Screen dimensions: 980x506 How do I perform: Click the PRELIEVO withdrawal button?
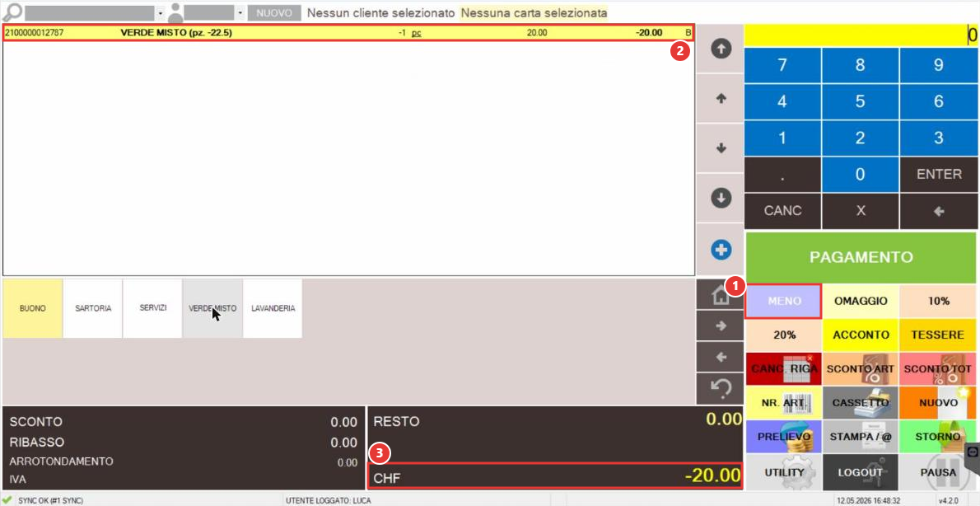(784, 437)
